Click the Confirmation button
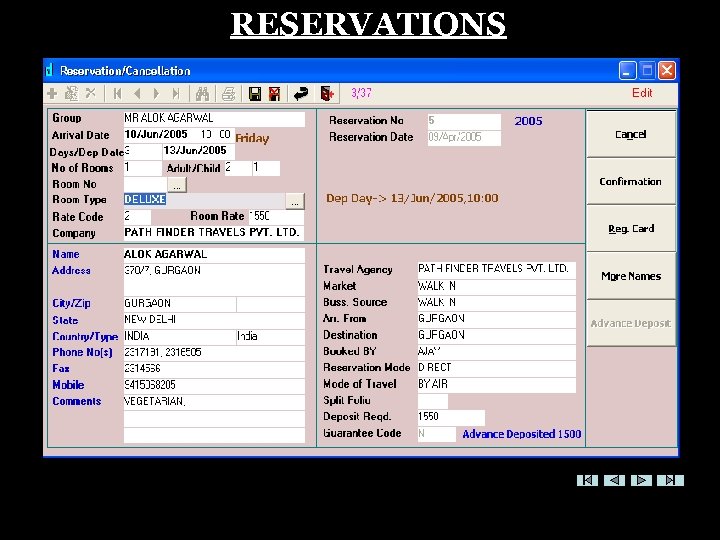The image size is (720, 540). [x=631, y=181]
